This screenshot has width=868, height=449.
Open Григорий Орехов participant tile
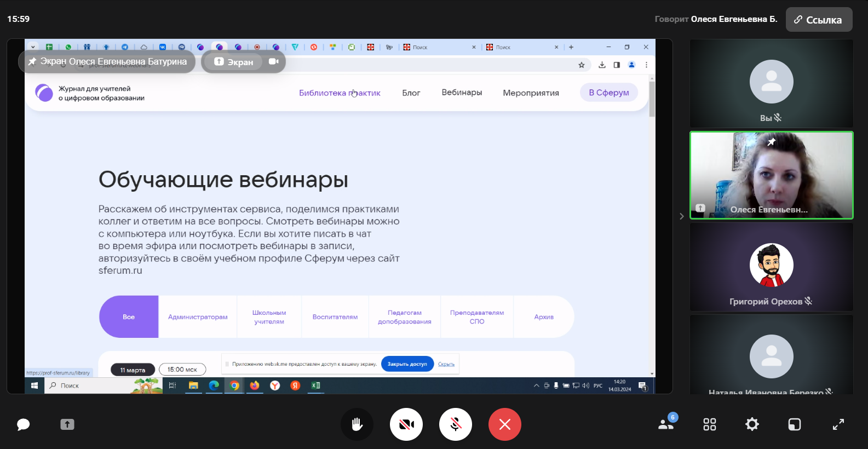tap(771, 267)
